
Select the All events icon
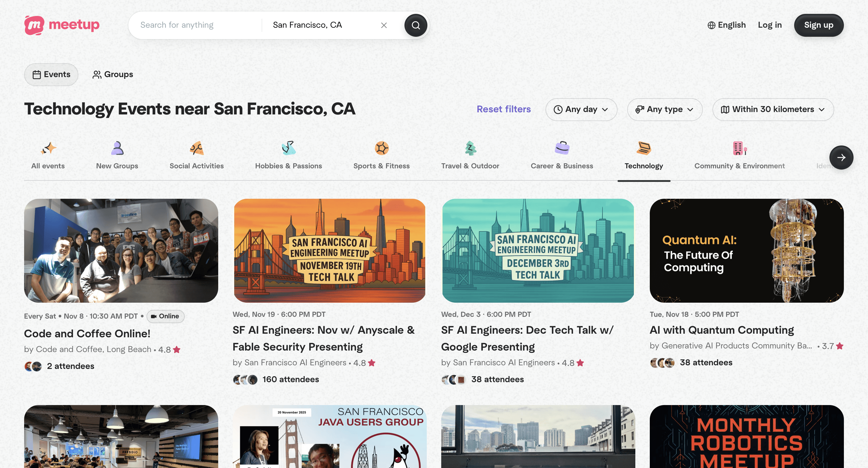pos(48,148)
